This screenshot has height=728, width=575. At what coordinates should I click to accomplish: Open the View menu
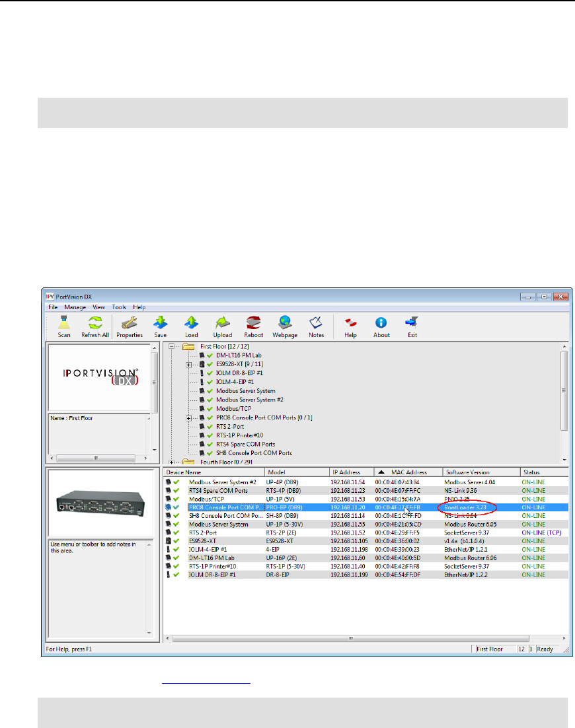pos(98,307)
